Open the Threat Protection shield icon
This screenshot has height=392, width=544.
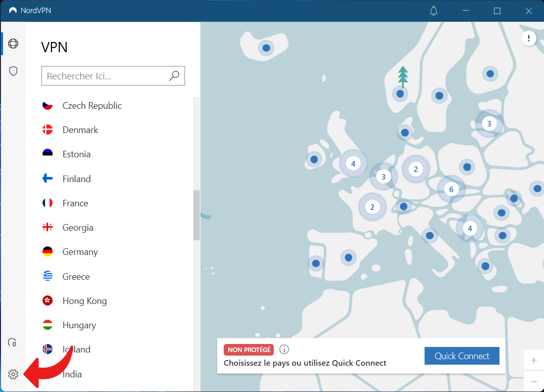coord(13,71)
